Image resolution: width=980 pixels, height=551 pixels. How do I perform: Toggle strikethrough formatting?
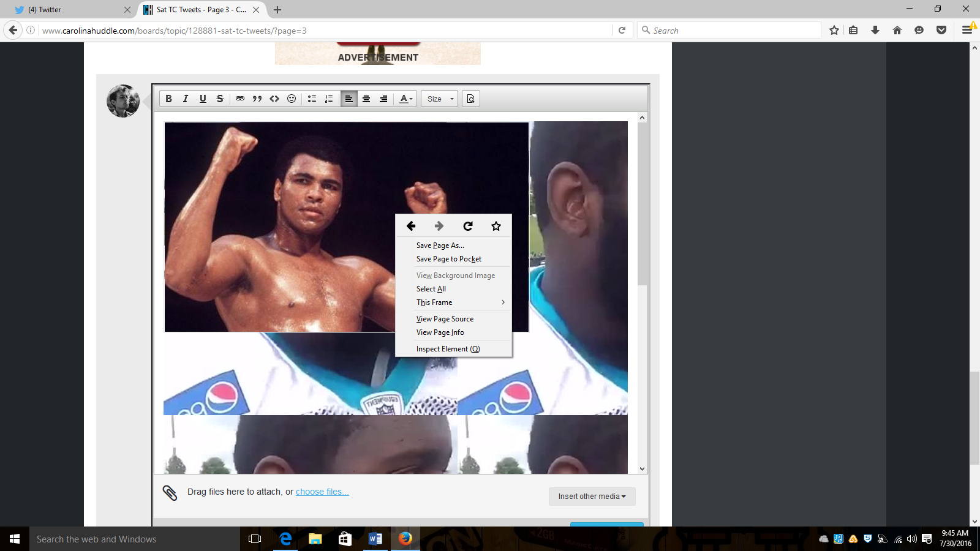tap(220, 99)
